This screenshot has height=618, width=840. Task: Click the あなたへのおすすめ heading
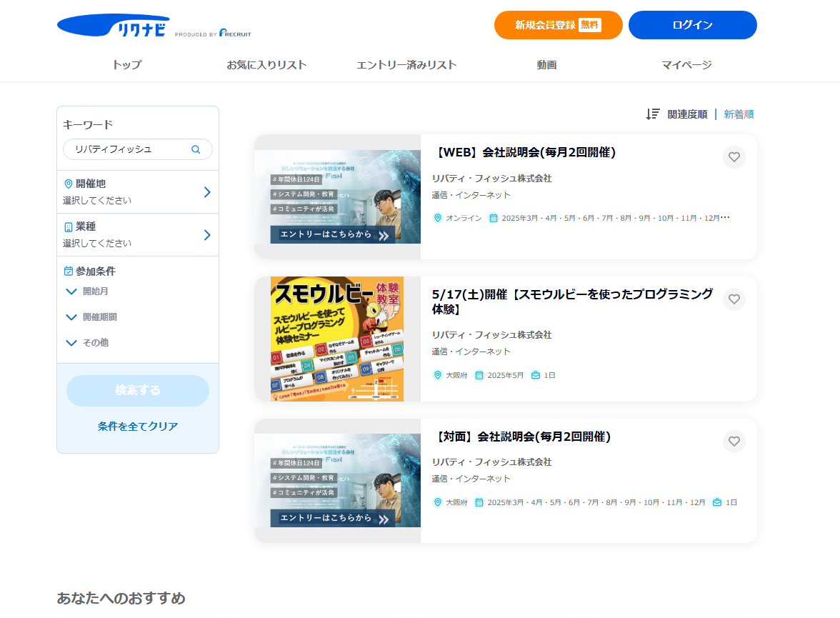click(x=121, y=598)
